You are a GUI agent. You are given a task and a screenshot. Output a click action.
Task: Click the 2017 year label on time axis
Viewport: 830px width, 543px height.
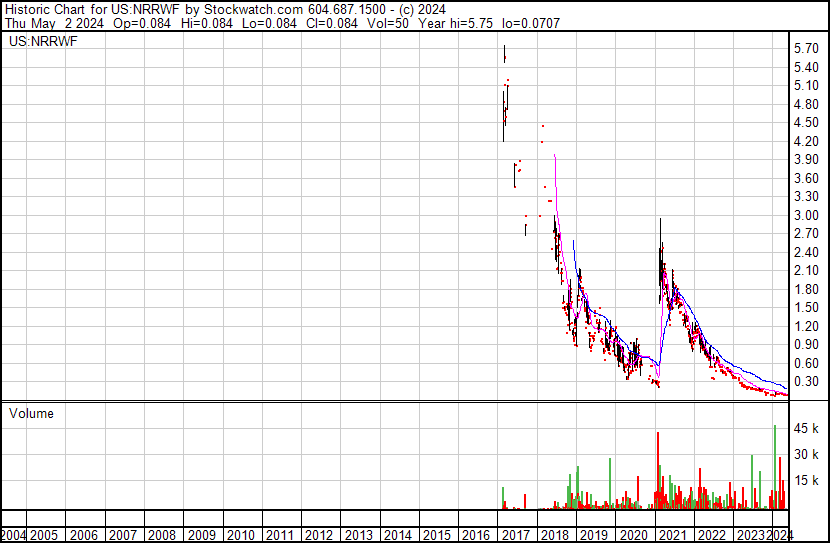click(515, 535)
